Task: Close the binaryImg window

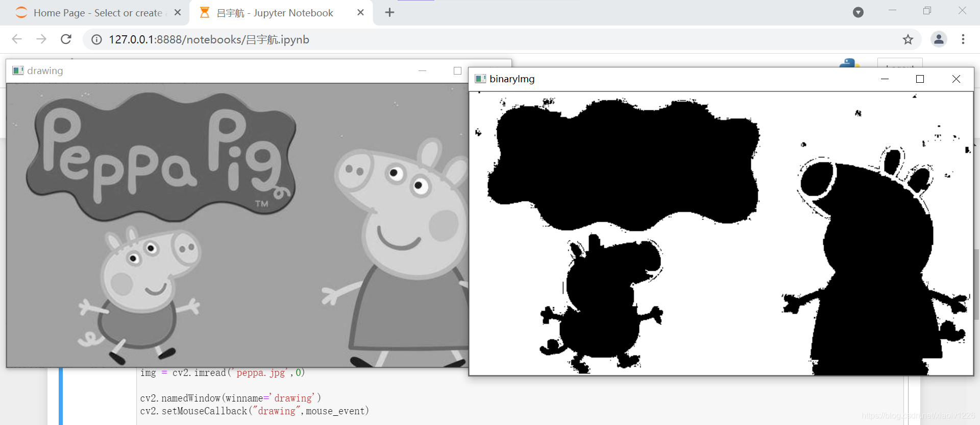Action: coord(956,79)
